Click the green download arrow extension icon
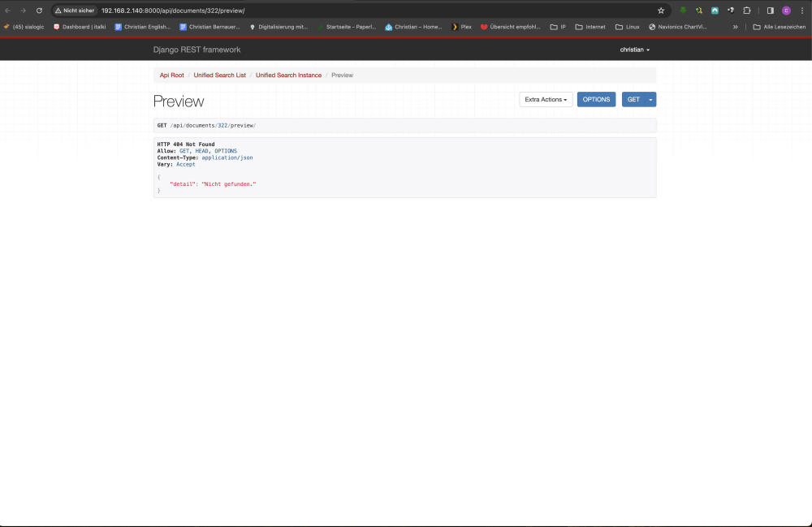The height and width of the screenshot is (527, 812). 683,11
